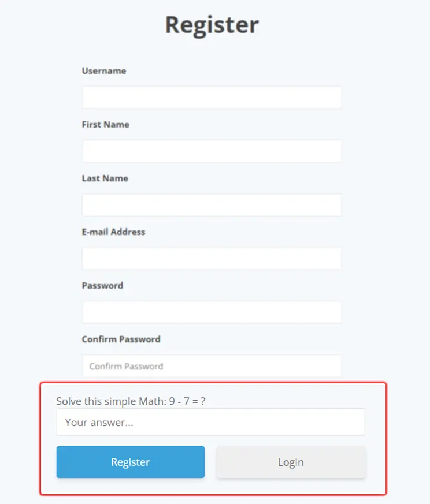Screen dimensions: 430x504
Task: Click the Password label above its field
Action: [103, 286]
